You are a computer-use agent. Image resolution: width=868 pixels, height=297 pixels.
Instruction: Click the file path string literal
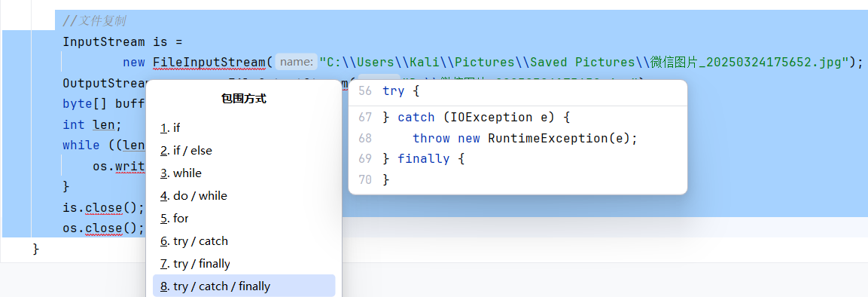tap(585, 62)
